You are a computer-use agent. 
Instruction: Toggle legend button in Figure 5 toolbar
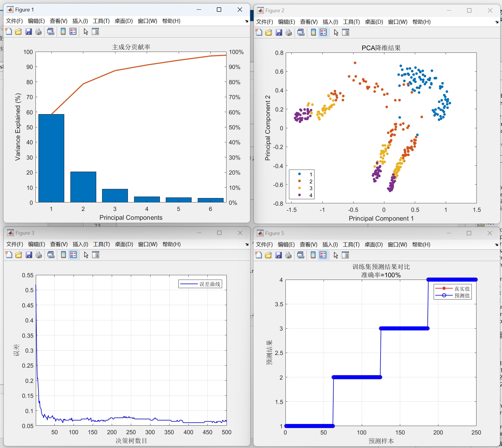click(x=323, y=255)
